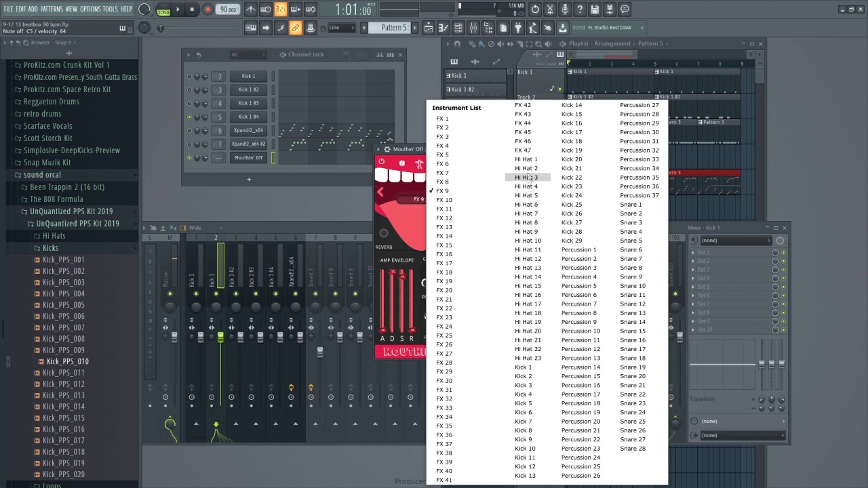The width and height of the screenshot is (868, 488).
Task: Open the PATTERNS menu
Action: point(52,9)
